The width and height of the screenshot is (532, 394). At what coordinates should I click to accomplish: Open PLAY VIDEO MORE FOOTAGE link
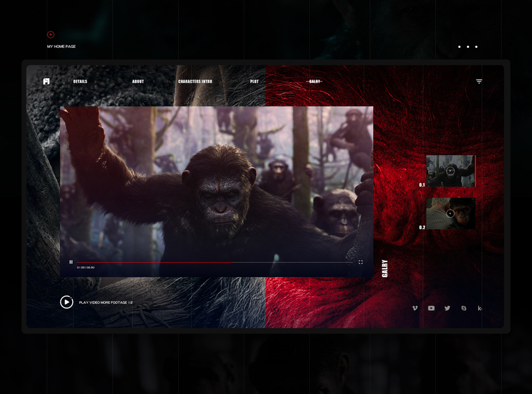[106, 302]
